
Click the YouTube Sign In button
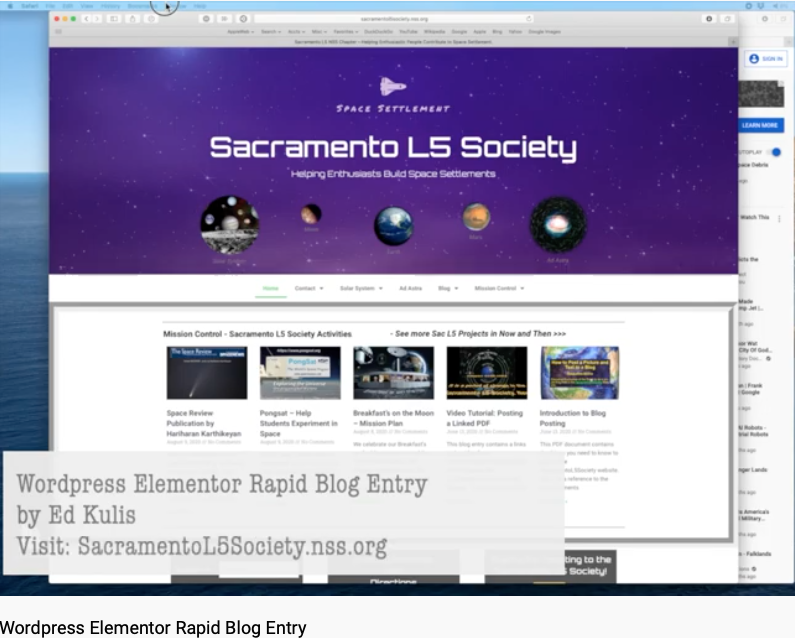766,59
